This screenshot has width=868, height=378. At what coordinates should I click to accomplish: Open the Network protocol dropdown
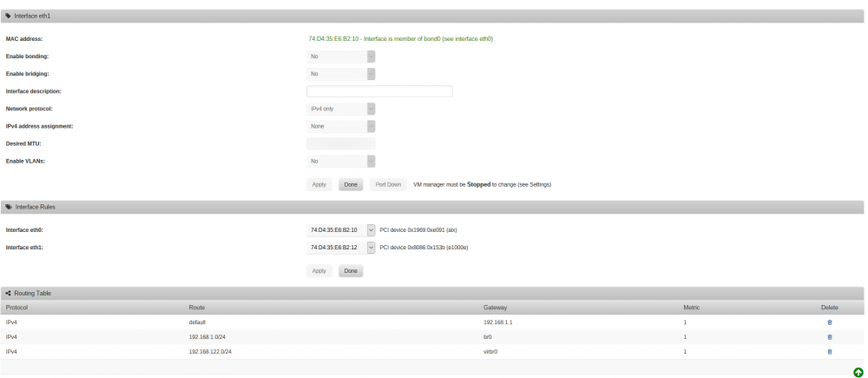coord(341,109)
